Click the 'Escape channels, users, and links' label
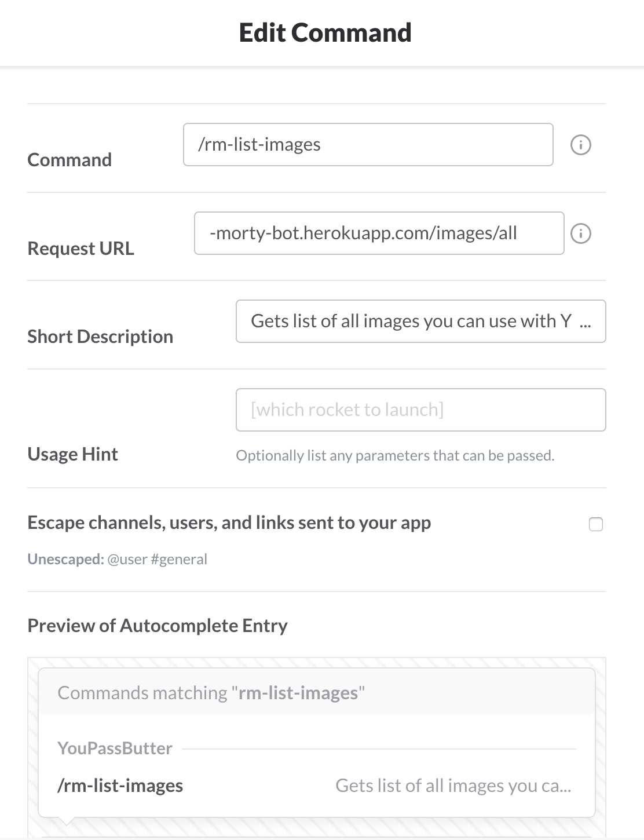Screen dimensions: 644x840 point(229,523)
